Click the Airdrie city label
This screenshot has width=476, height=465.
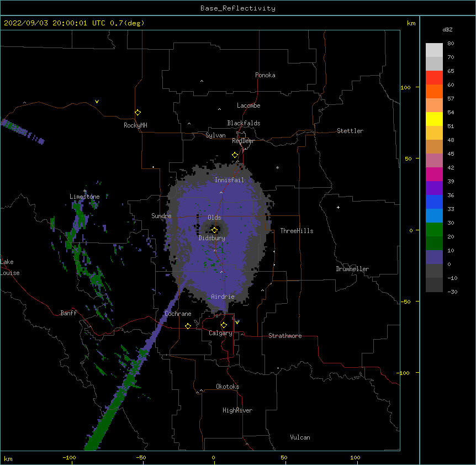(223, 297)
